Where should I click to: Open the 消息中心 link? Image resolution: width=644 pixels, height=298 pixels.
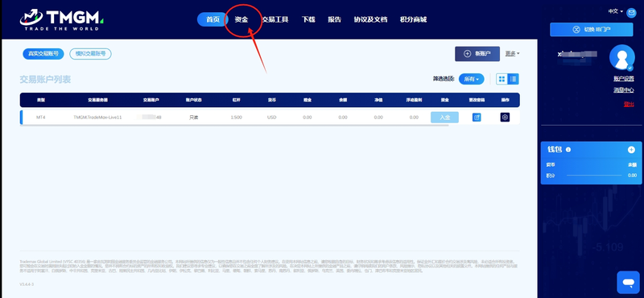coord(623,90)
